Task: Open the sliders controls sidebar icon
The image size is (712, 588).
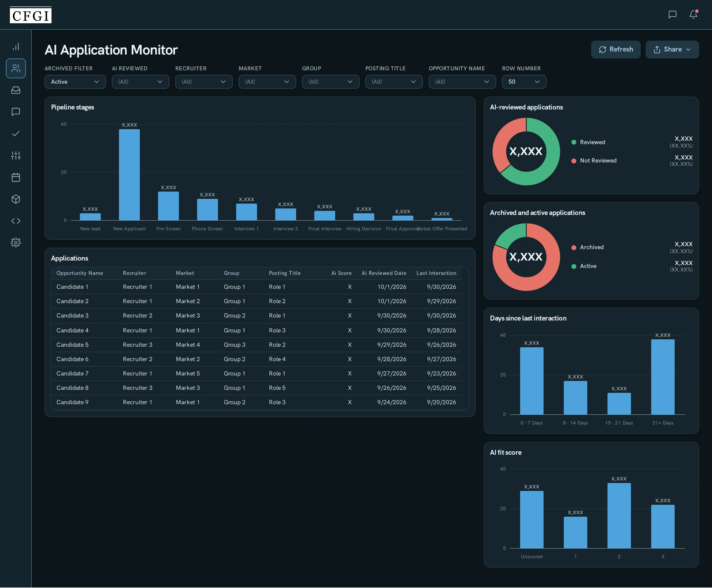Action: click(x=16, y=156)
